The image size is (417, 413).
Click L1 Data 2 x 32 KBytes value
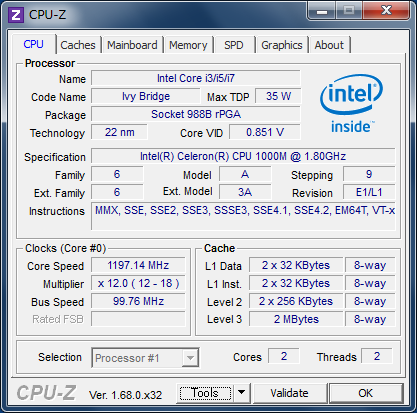point(296,265)
